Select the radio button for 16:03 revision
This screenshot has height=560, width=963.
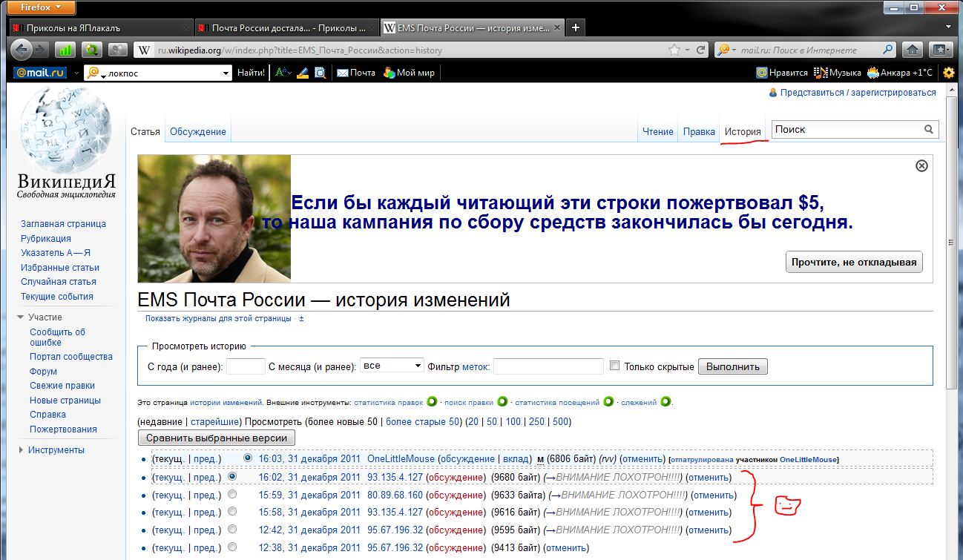click(248, 458)
